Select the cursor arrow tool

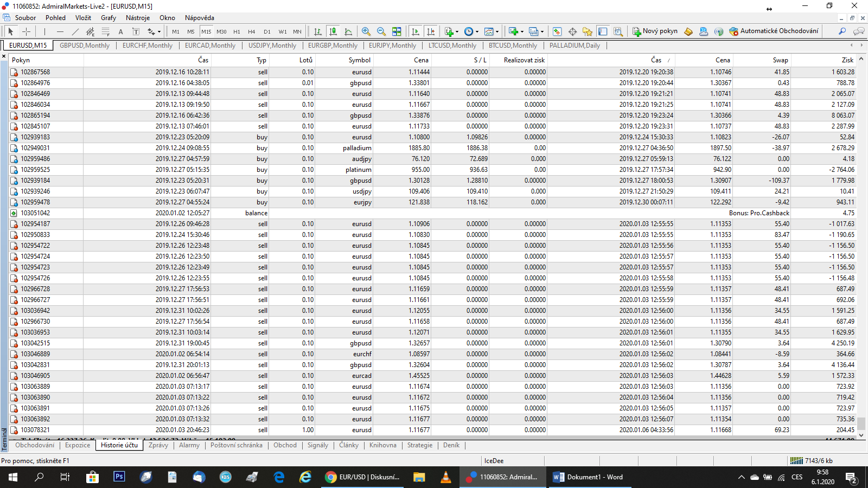point(10,31)
